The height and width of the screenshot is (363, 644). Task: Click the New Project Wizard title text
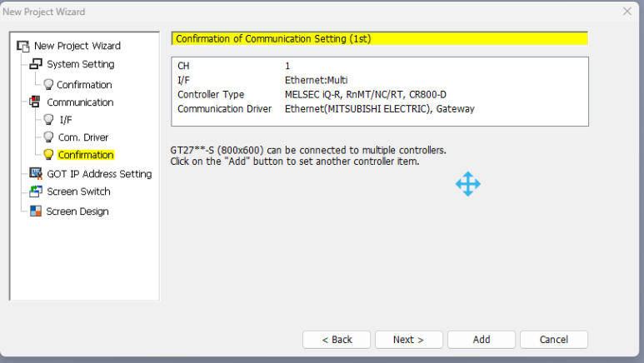point(44,12)
